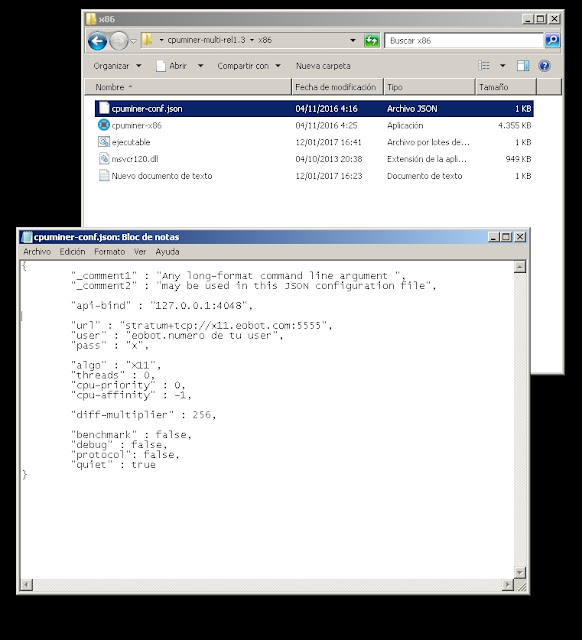Click Notepad horizontal scroll left arrow
Viewport: 582px width, 640px height.
(27, 585)
